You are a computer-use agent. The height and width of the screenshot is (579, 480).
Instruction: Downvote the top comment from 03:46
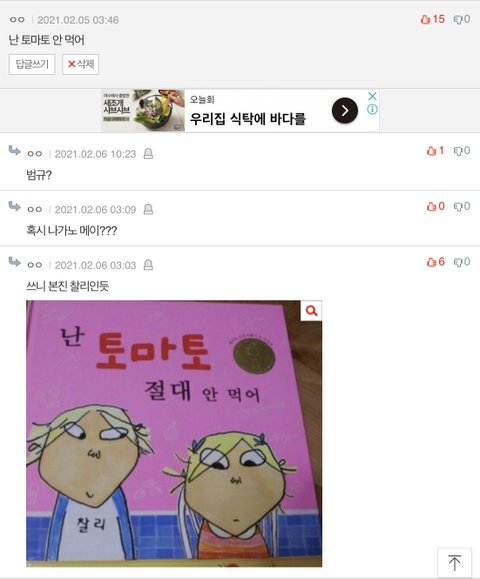pyautogui.click(x=462, y=19)
